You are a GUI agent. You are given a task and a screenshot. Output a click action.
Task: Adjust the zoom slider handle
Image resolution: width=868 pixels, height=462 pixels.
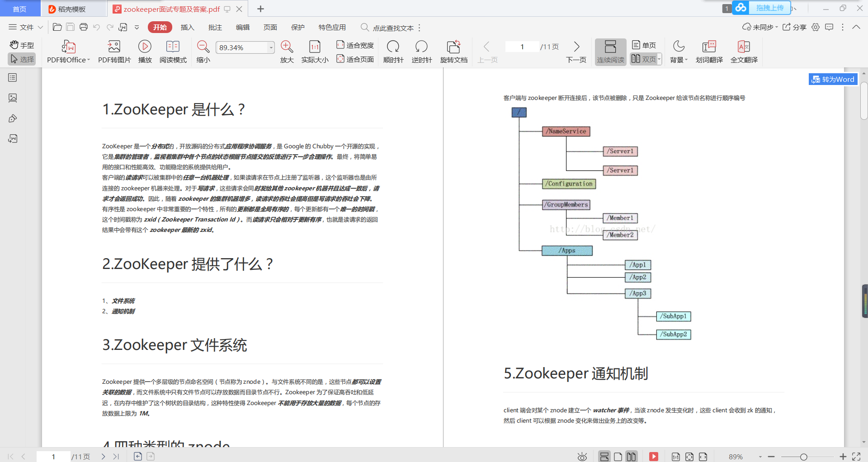pos(803,457)
